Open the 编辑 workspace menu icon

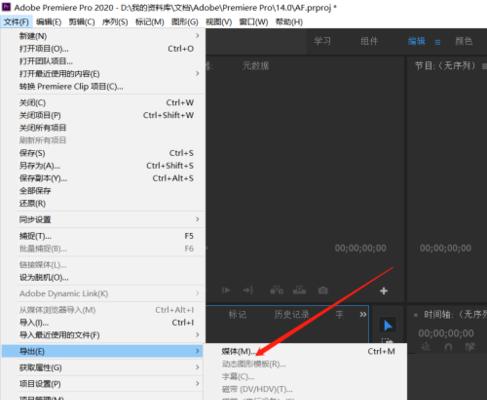point(438,42)
